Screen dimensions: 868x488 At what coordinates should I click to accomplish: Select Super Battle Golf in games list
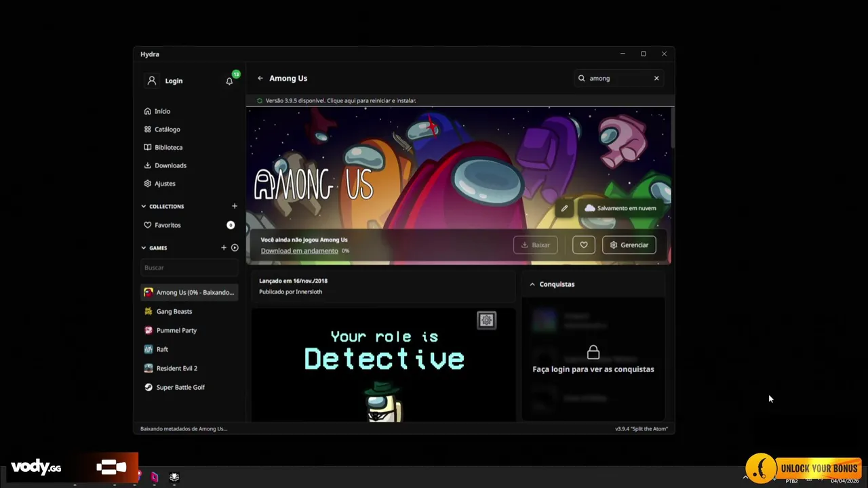click(189, 388)
